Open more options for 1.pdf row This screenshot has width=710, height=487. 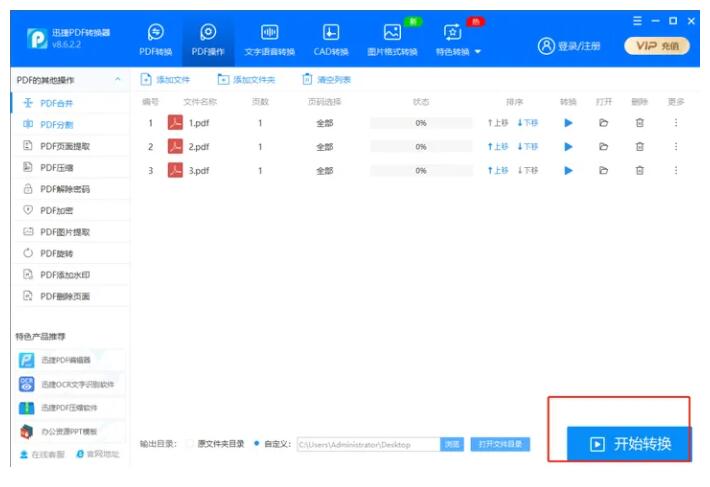[676, 123]
